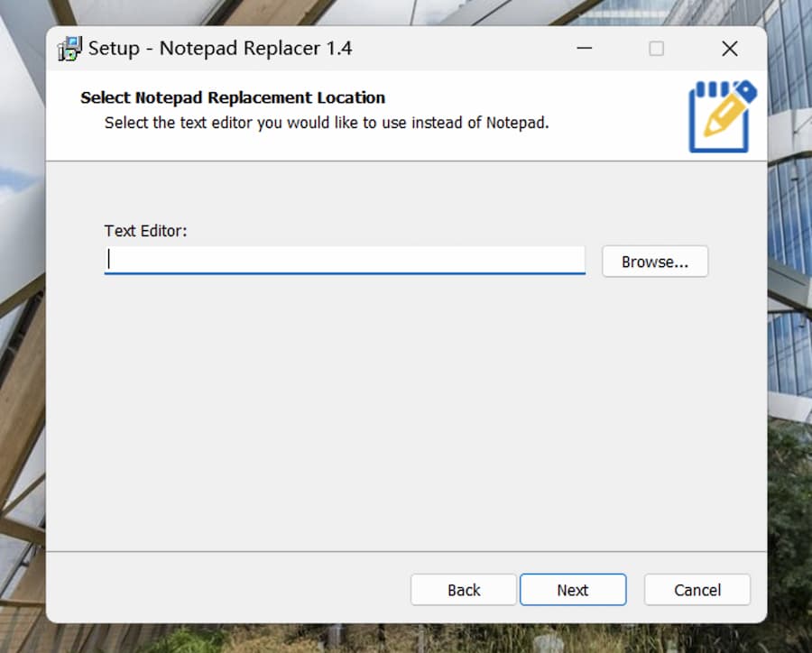Click the 'Select Notepad Replacement Location' heading

click(x=233, y=97)
